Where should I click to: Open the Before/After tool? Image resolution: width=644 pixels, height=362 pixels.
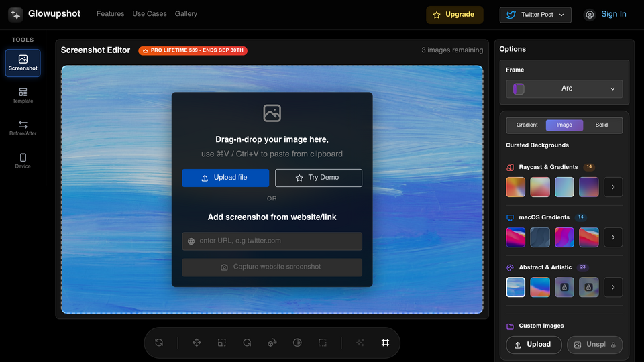click(x=23, y=128)
